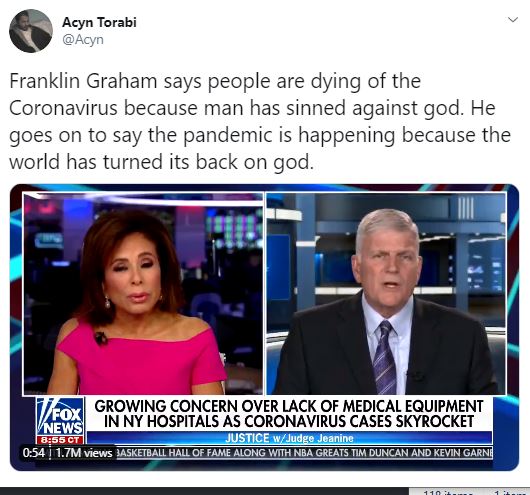This screenshot has height=495, width=530.
Task: Click the 'Franklin Graham' words in tweet
Action: [x=83, y=81]
